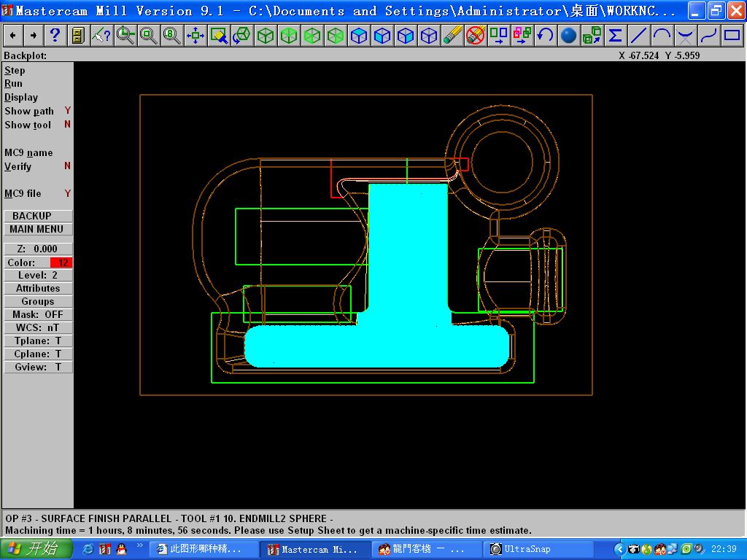This screenshot has height=560, width=747.
Task: Select Run in Backplot menu
Action: [13, 84]
